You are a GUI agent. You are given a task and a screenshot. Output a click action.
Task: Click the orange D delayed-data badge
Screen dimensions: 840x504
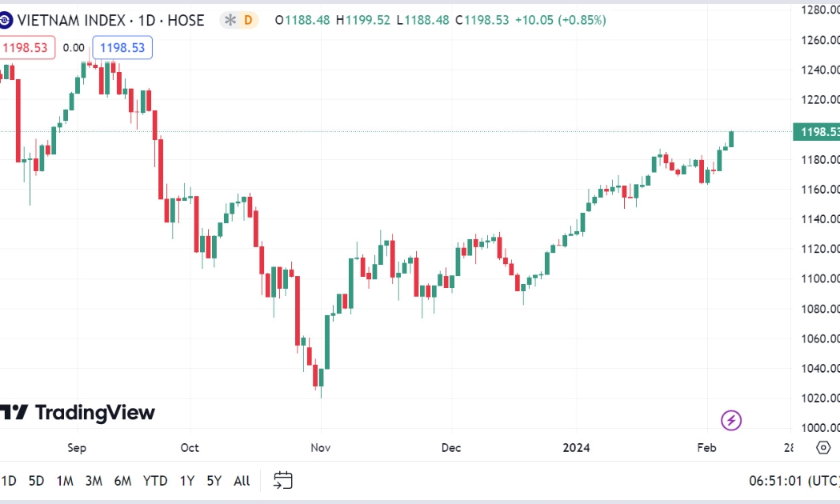[x=248, y=20]
